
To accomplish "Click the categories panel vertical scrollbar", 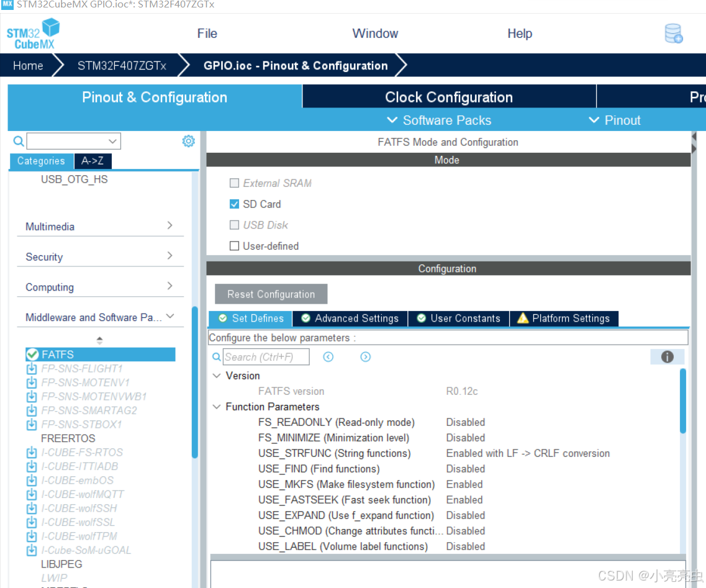I will pos(194,382).
